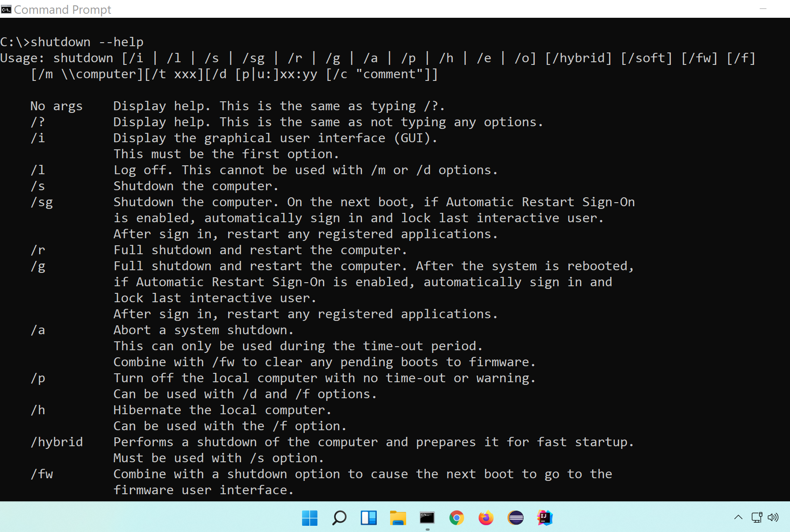
Task: Click 'Must be used with /s option.'
Action: (218, 458)
